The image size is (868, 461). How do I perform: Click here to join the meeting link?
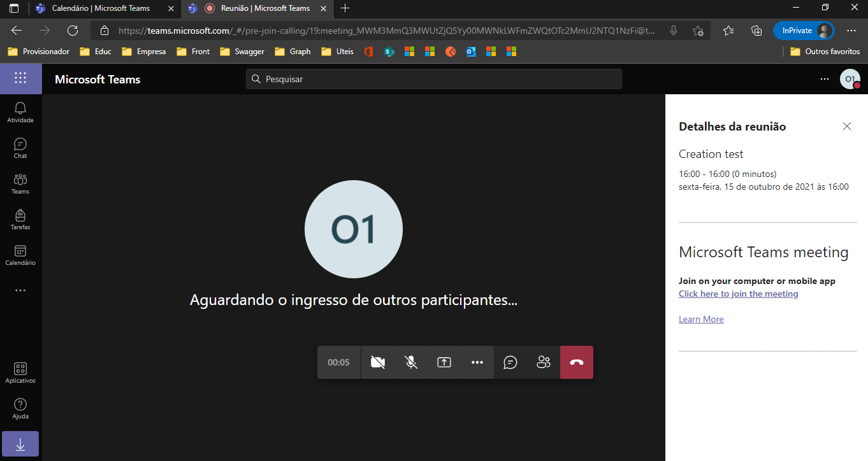739,294
